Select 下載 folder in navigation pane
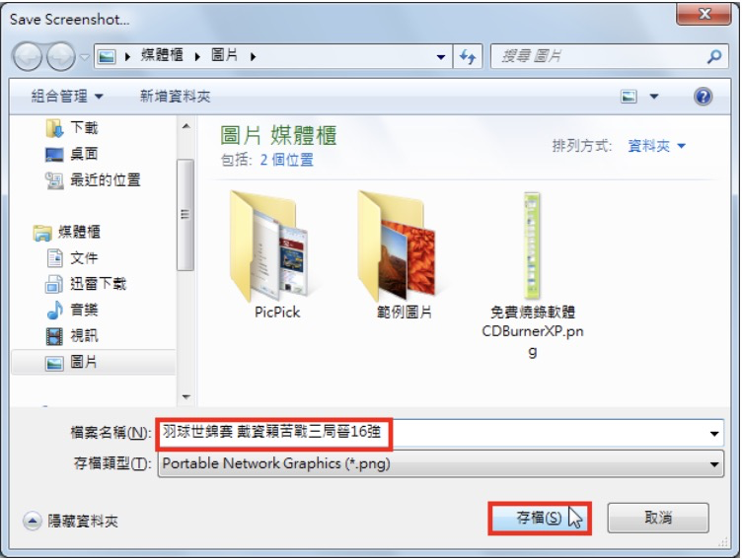 (x=72, y=128)
